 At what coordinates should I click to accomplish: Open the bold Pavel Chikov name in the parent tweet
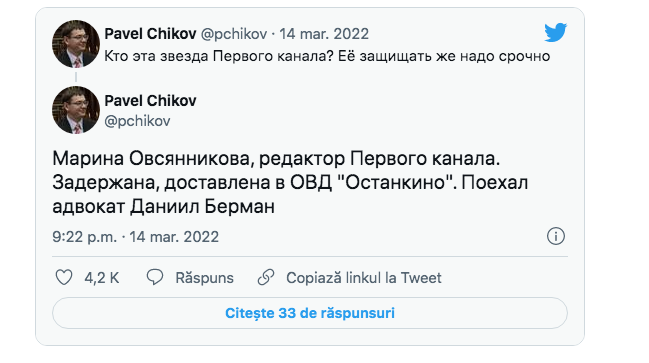pos(150,34)
